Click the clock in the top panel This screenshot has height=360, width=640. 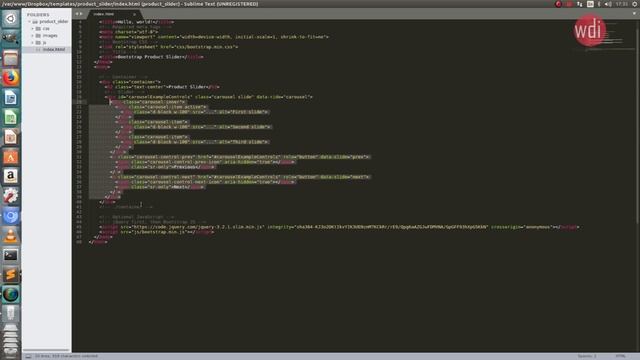622,4
